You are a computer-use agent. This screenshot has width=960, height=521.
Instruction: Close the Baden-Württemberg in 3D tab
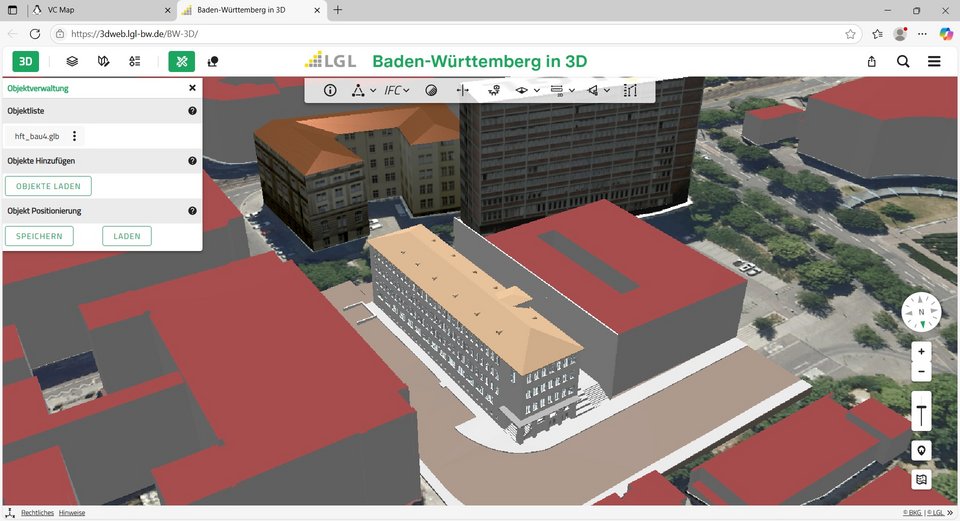[317, 10]
